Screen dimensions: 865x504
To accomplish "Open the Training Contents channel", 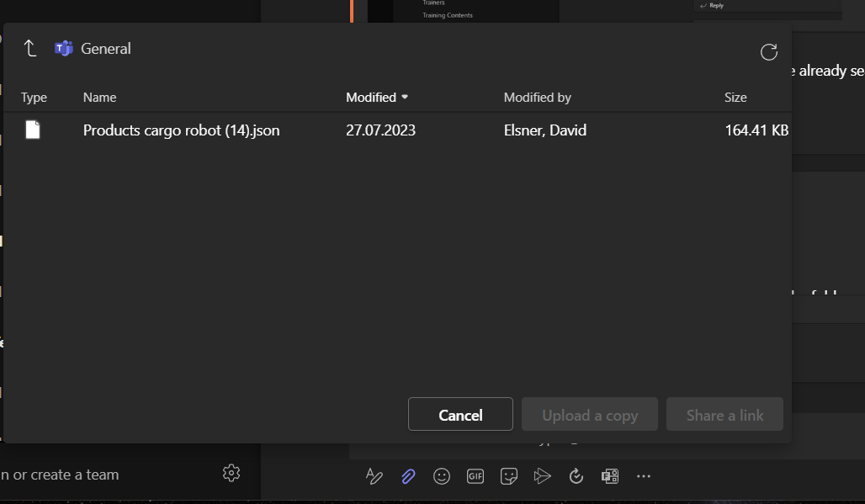I will 447,14.
